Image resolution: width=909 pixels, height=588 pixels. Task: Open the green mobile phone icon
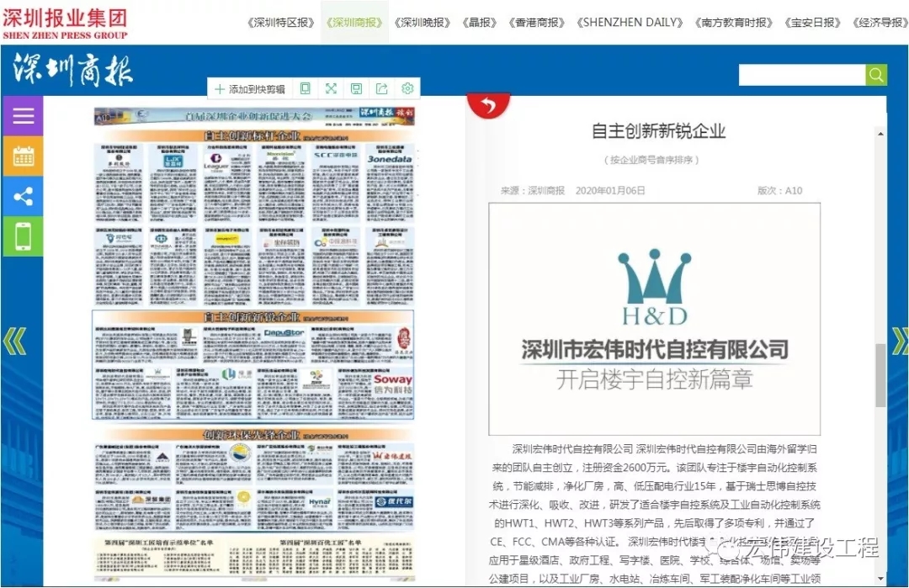tap(24, 236)
